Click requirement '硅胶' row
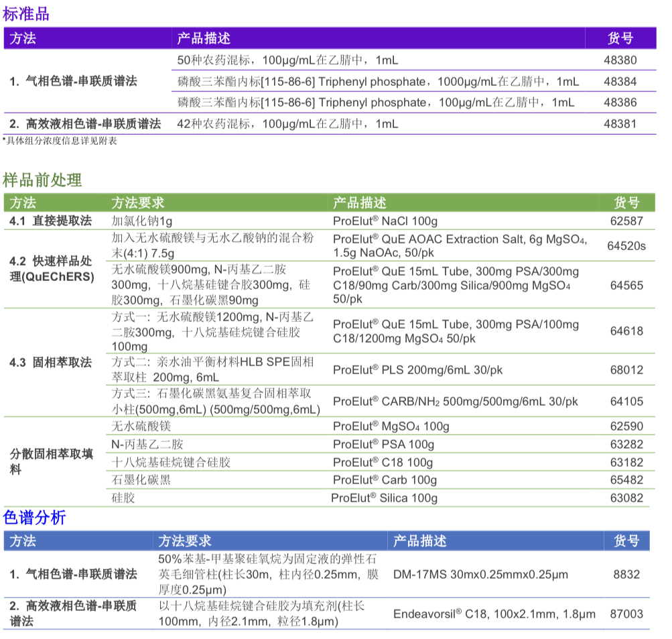Image resolution: width=672 pixels, height=639 pixels. [123, 498]
